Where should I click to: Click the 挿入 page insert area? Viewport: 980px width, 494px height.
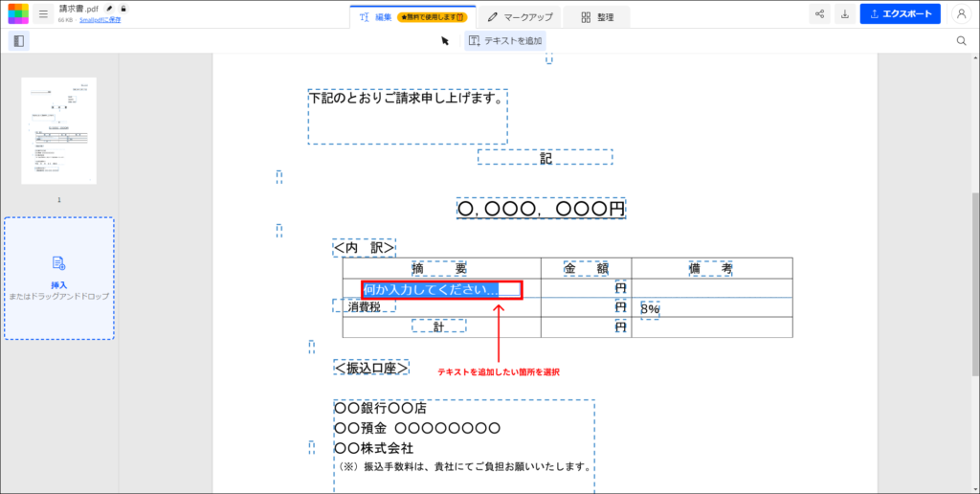point(58,279)
